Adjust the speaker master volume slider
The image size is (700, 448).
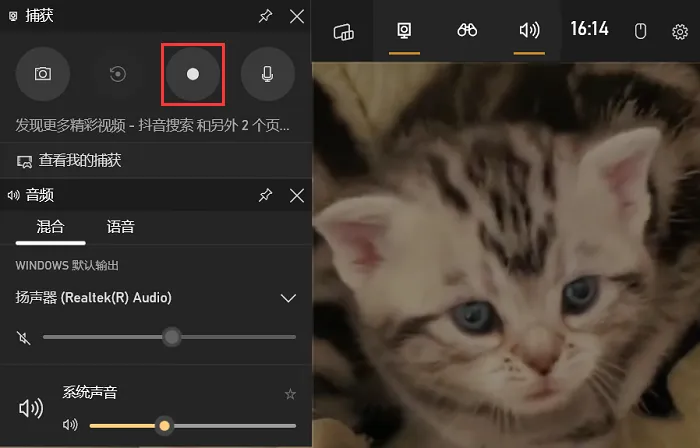point(170,337)
